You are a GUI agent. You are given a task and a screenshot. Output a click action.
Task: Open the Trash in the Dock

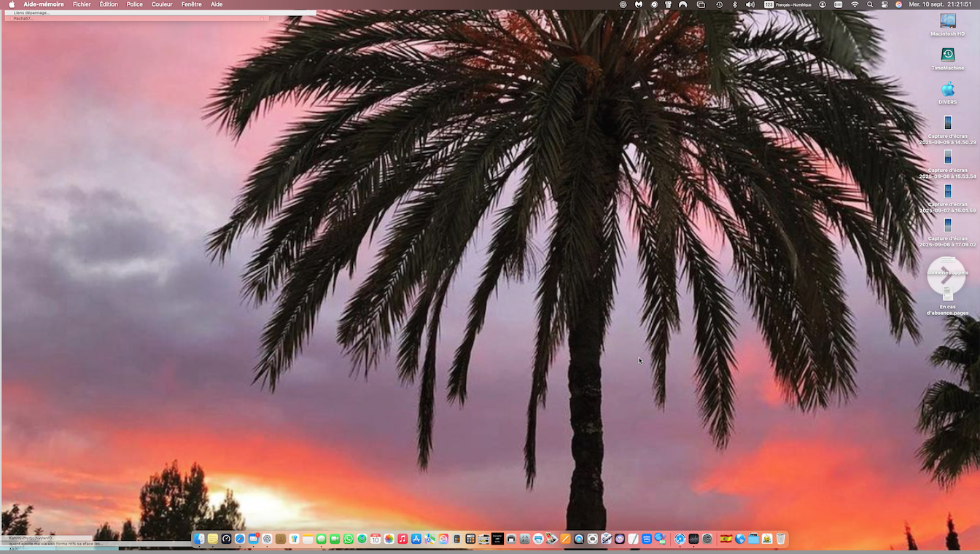click(x=781, y=539)
